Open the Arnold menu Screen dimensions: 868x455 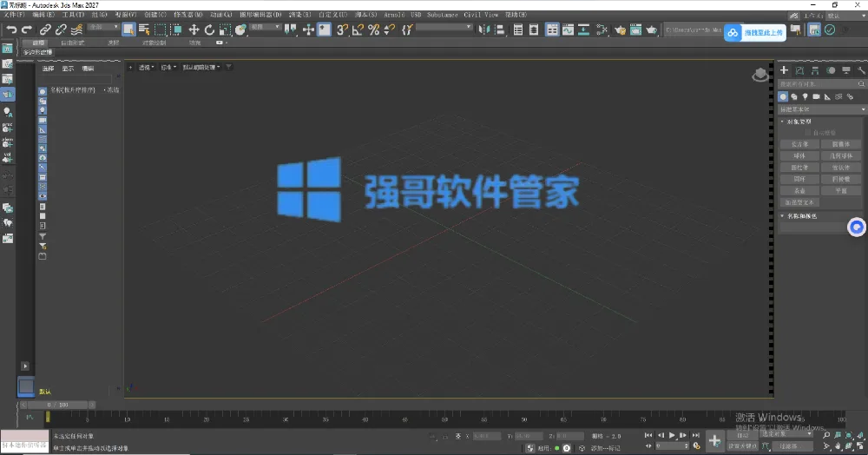click(x=394, y=15)
